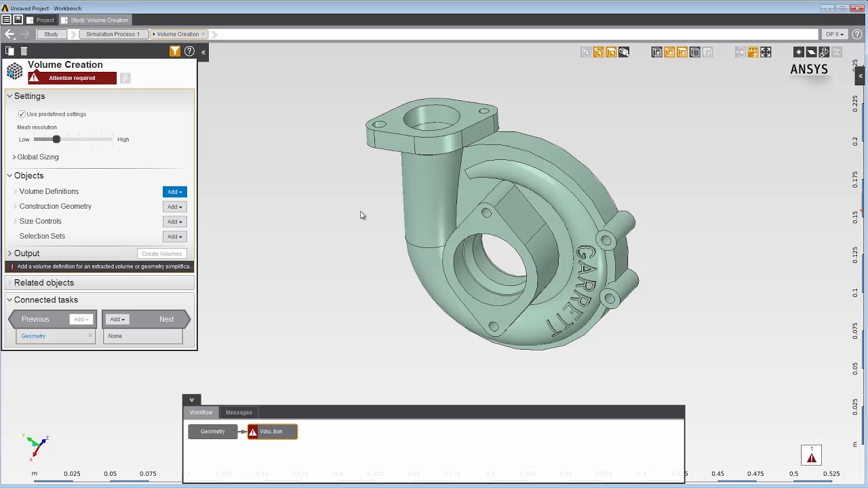Open Add dropdown for Construction Geometry
This screenshot has width=868, height=488.
point(174,207)
